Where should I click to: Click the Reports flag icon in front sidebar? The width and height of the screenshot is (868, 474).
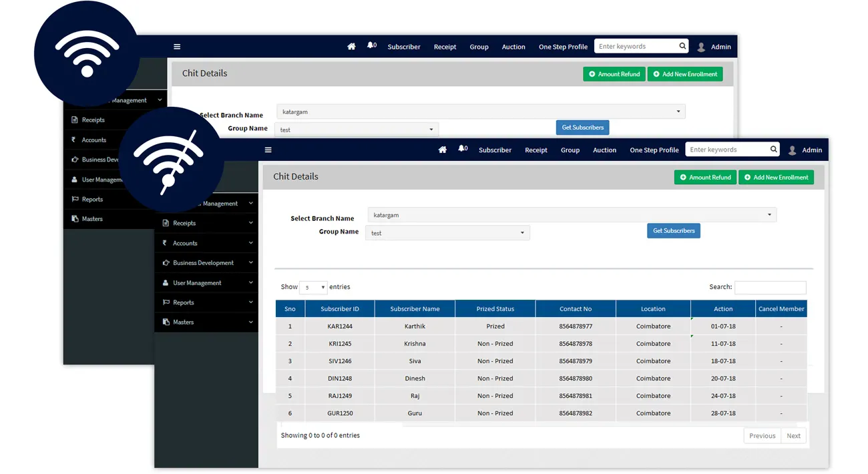click(166, 302)
